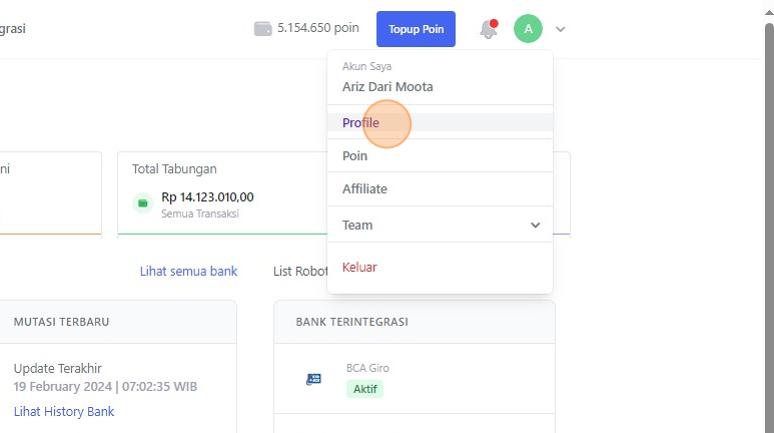This screenshot has height=433, width=774.
Task: Click the BANK TERINTEGRASI card header
Action: click(415, 322)
